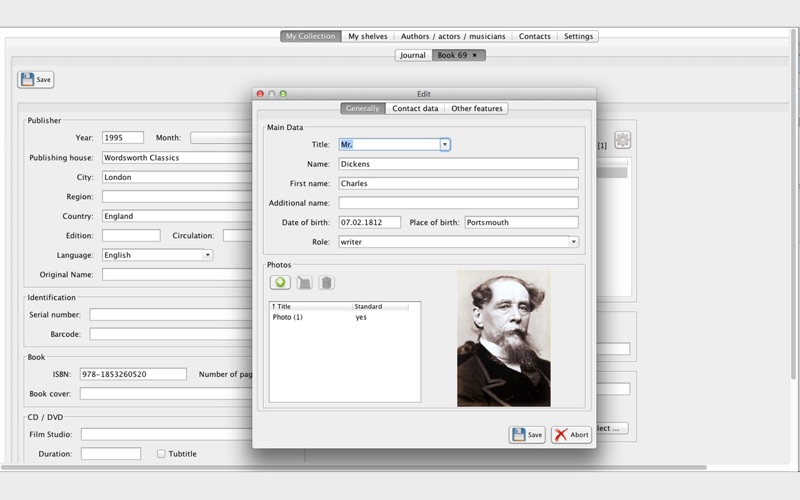The image size is (800, 500).
Task: Expand the Role dropdown showing writer
Action: coord(573,242)
